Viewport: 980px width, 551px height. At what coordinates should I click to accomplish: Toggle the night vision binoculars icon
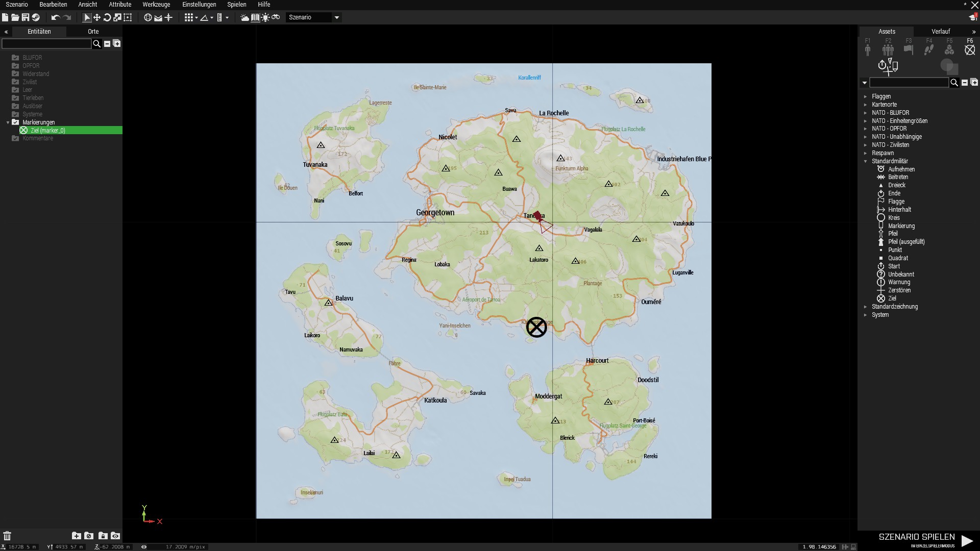(x=276, y=17)
